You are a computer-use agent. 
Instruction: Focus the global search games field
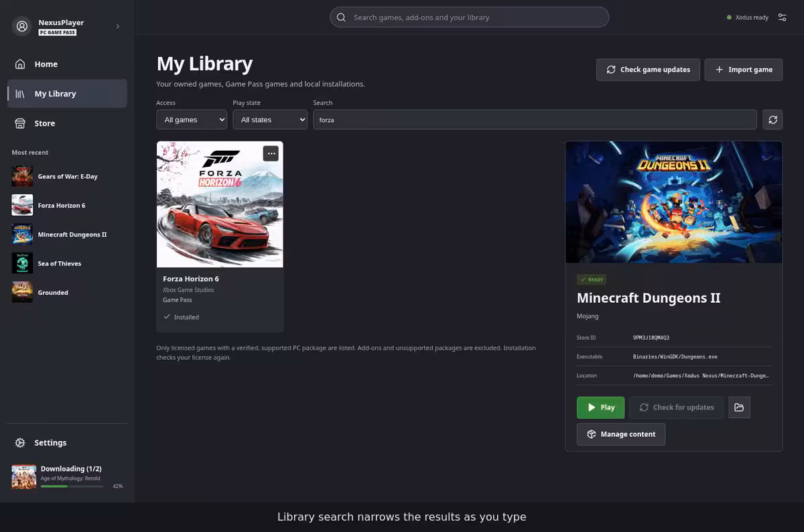click(x=469, y=17)
